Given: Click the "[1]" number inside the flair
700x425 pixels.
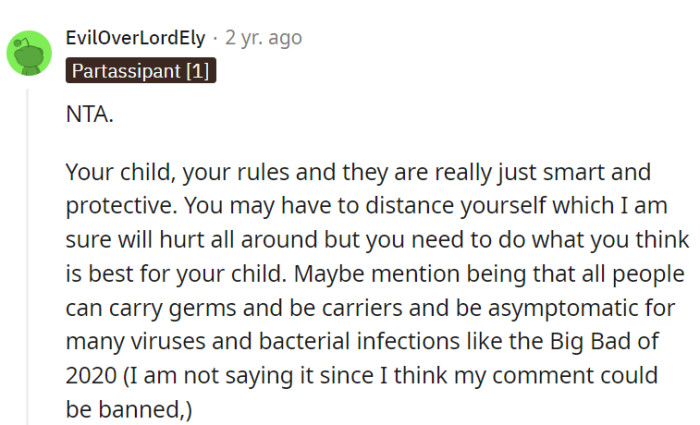Looking at the screenshot, I should pos(197,71).
